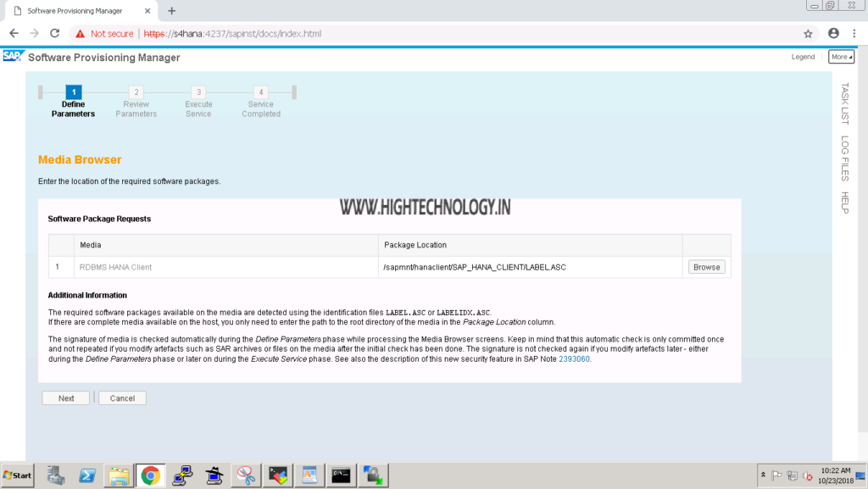Open the Legend link

(803, 57)
